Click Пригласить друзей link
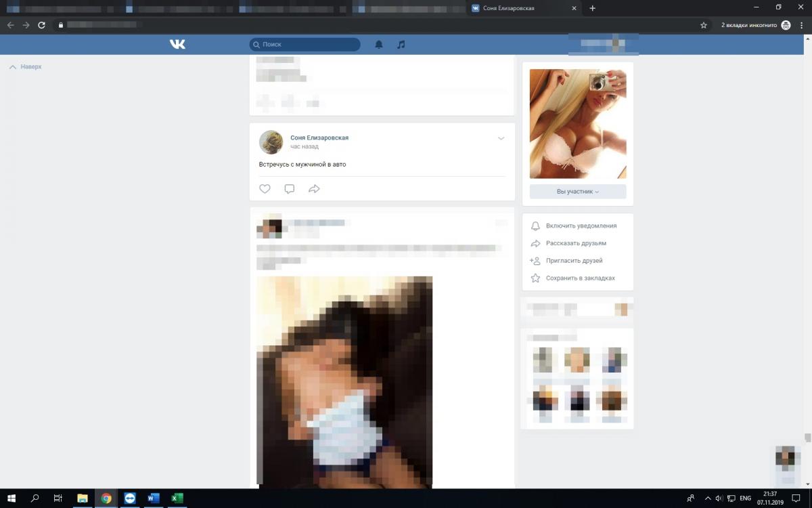The image size is (812, 508). [x=574, y=261]
